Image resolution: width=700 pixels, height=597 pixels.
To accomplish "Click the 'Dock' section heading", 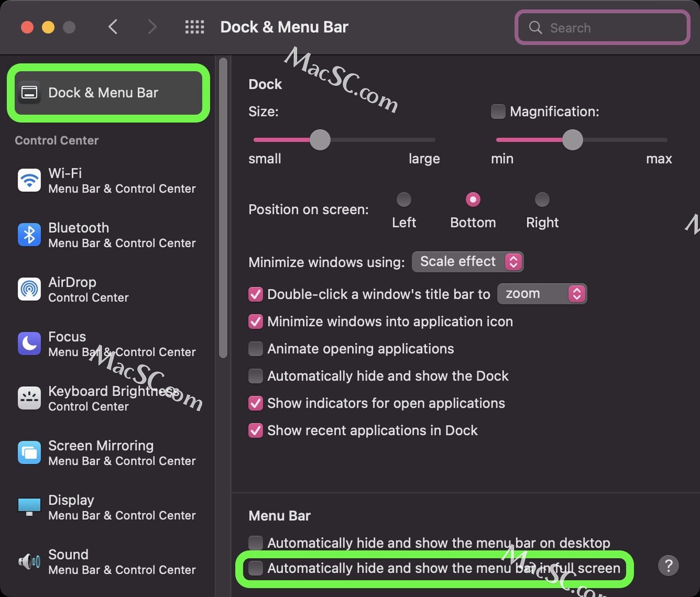I will point(265,84).
